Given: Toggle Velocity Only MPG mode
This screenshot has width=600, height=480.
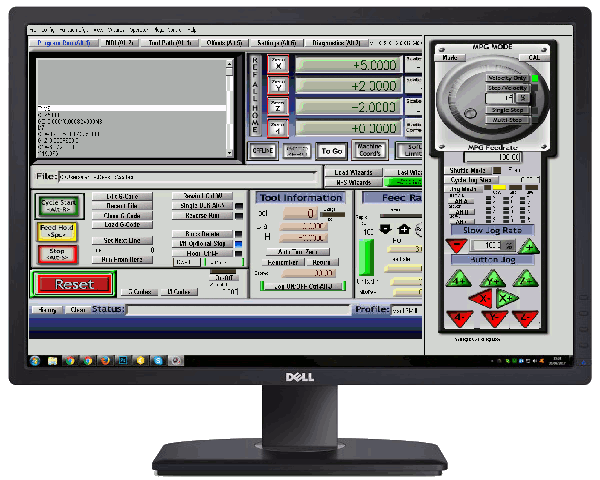Looking at the screenshot, I should tap(507, 77).
